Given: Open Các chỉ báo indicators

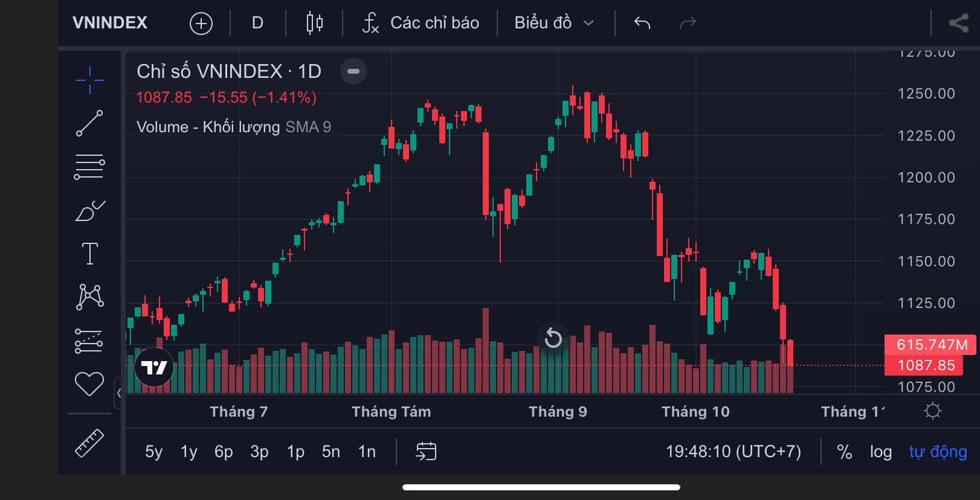Looking at the screenshot, I should [x=421, y=23].
